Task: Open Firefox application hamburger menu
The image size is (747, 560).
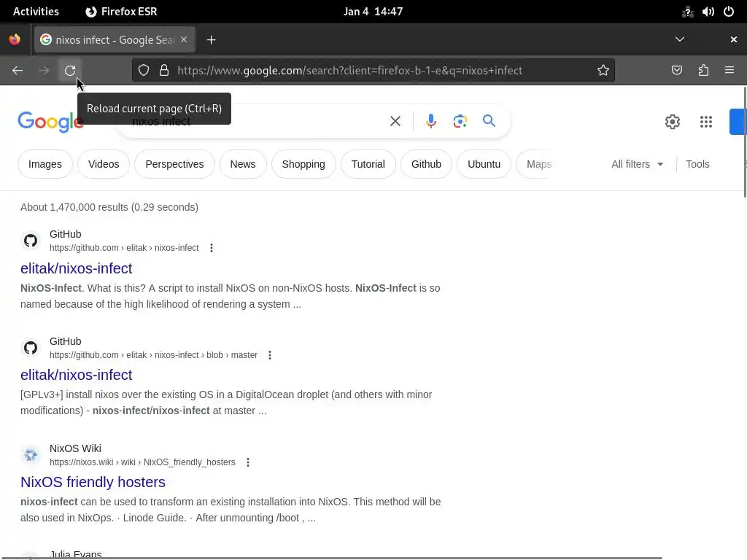Action: tap(729, 71)
